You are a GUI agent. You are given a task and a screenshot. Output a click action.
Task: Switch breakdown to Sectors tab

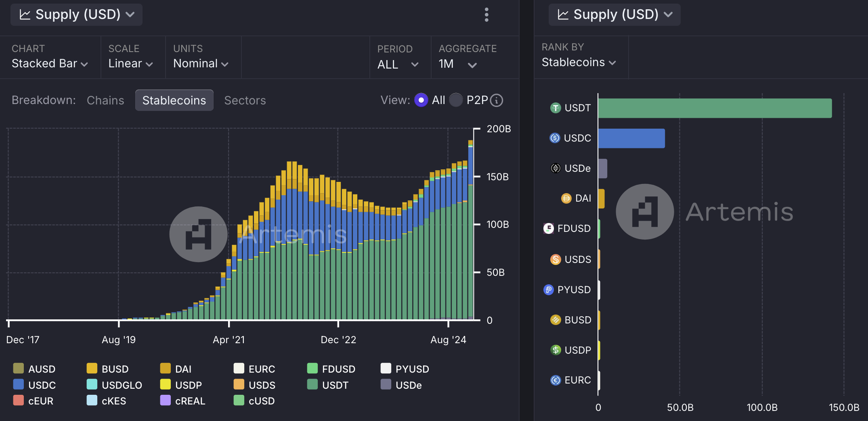[245, 100]
